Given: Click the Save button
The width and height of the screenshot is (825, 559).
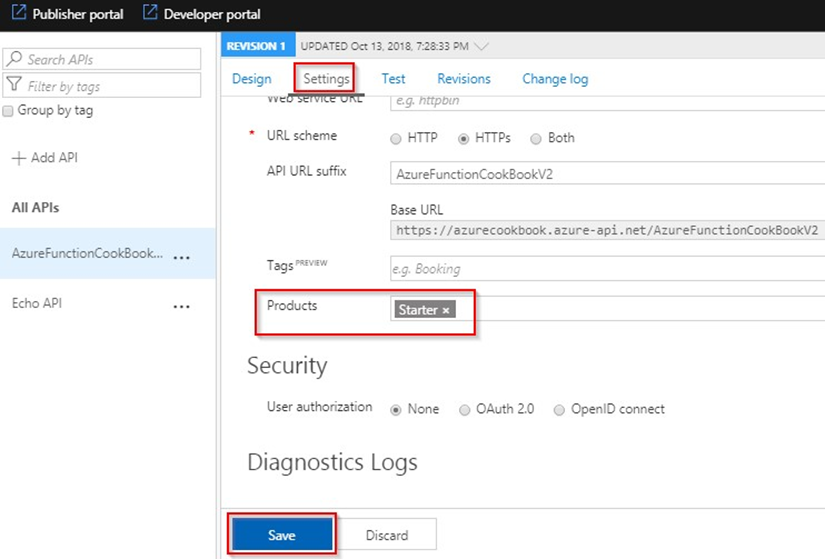Looking at the screenshot, I should [x=282, y=535].
